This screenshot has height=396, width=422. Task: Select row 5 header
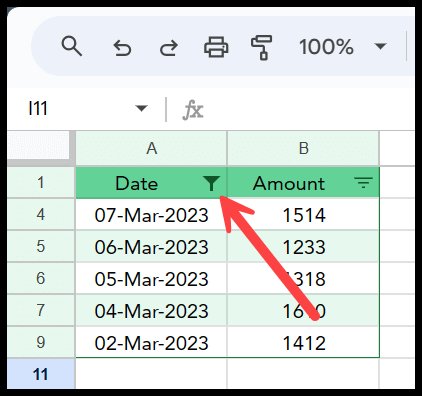tap(41, 246)
